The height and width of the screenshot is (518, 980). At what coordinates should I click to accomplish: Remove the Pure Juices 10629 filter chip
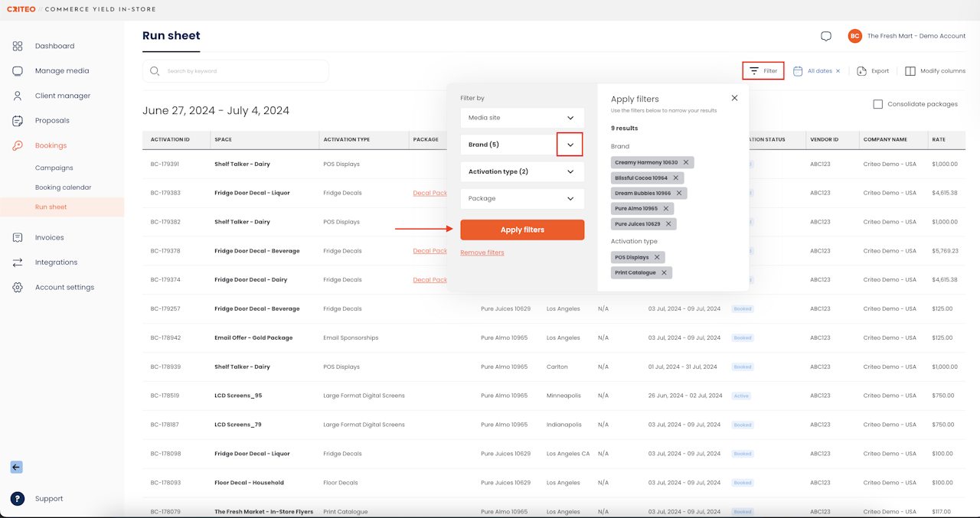[x=668, y=223]
